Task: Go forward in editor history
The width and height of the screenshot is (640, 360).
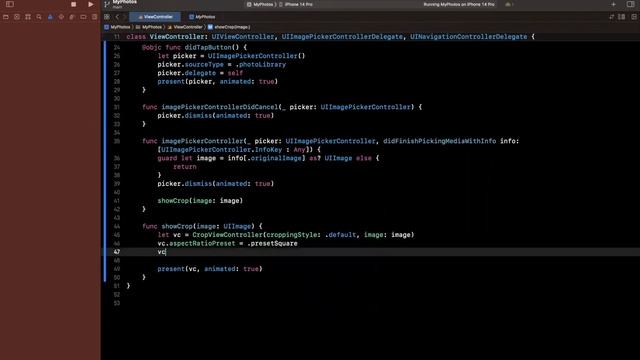Action: click(124, 17)
